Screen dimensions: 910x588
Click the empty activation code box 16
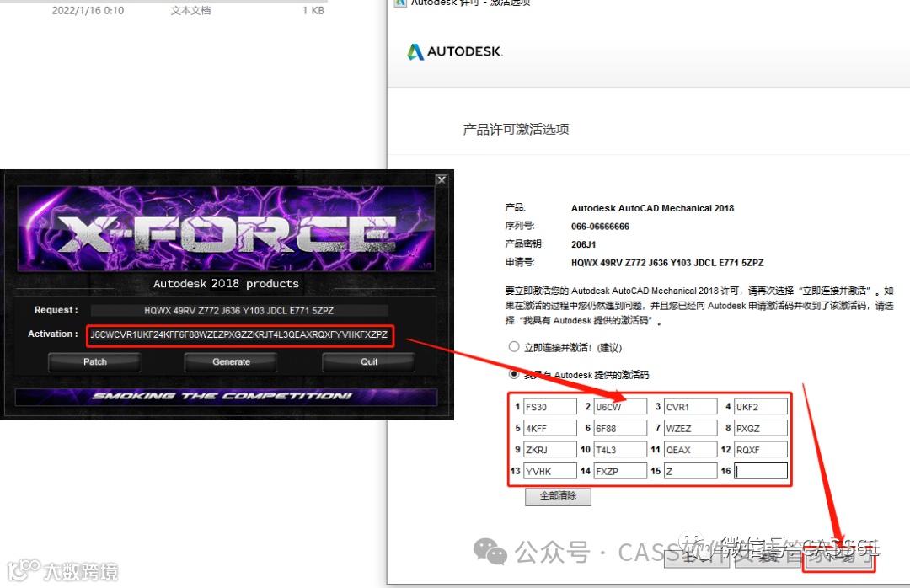click(761, 471)
